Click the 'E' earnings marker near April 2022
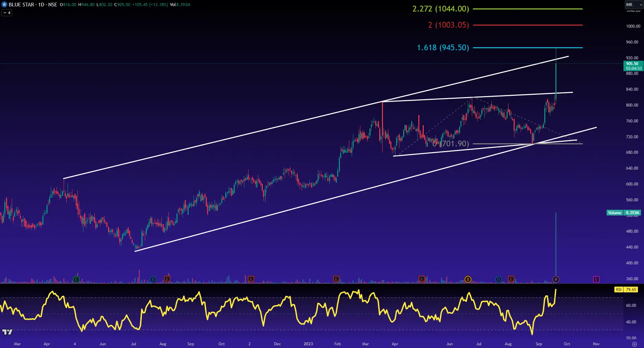The height and width of the screenshot is (348, 644). tap(76, 279)
